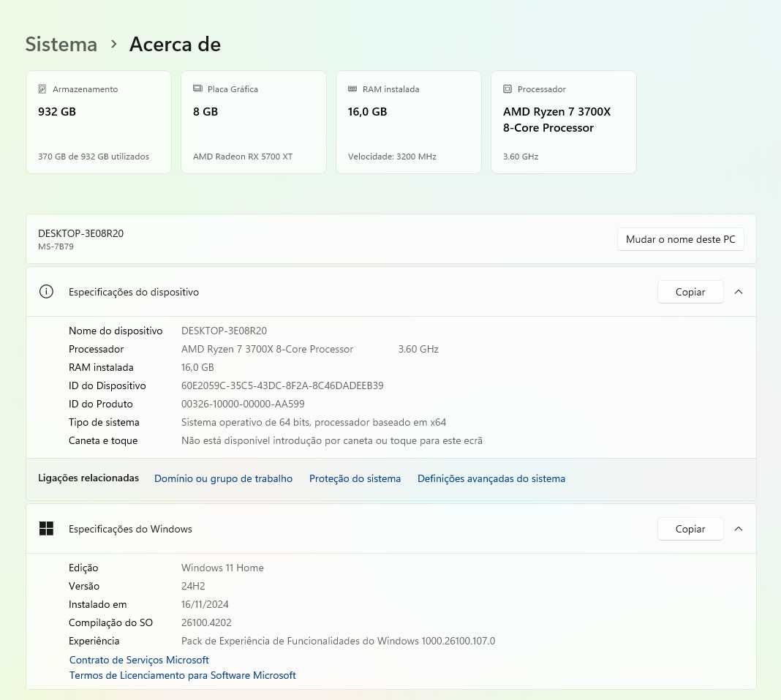Click the ID do Dispositivo label
781x700 pixels.
point(107,385)
